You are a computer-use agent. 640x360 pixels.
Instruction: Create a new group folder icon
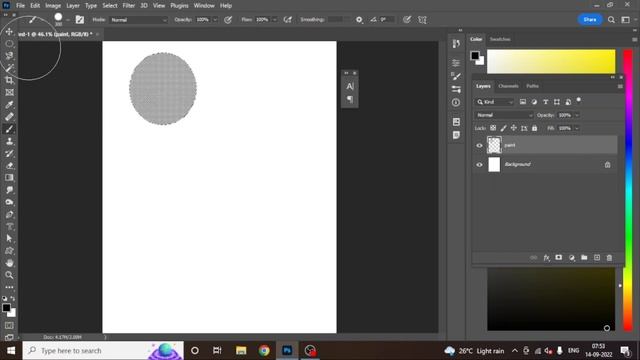pyautogui.click(x=584, y=258)
